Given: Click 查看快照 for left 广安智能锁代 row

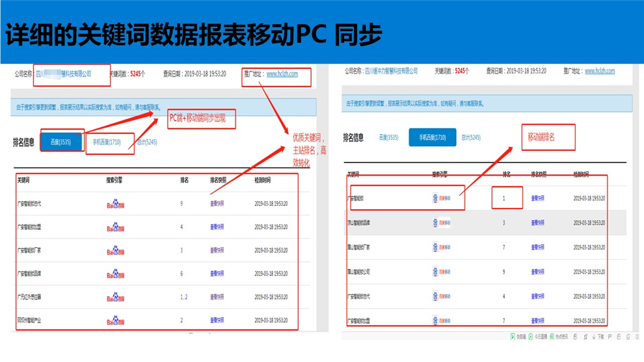Looking at the screenshot, I should 217,204.
